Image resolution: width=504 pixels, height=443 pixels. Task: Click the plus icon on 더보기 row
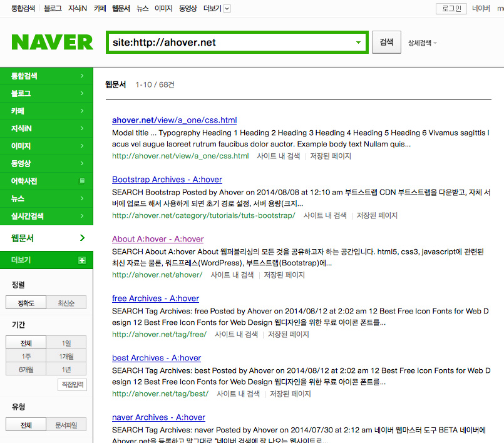82,260
